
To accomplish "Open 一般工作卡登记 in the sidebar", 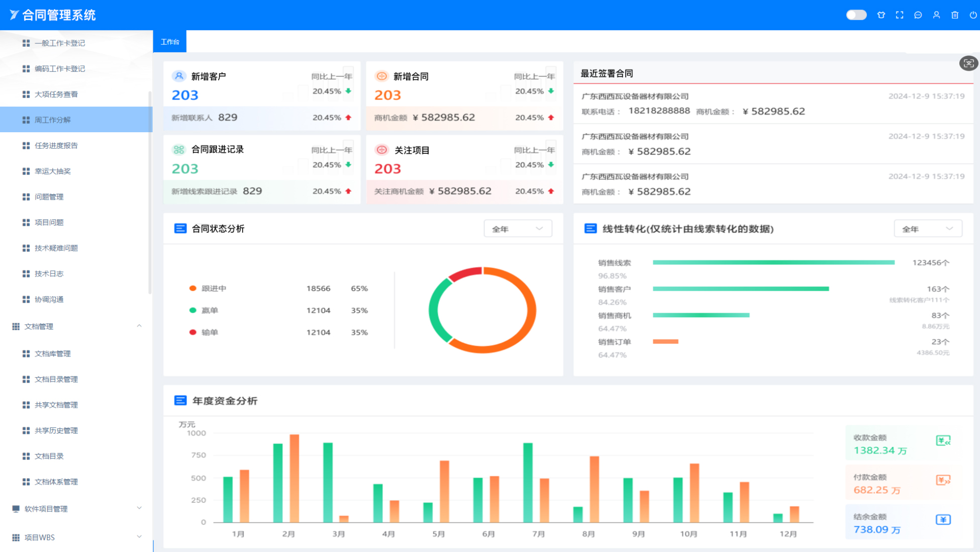I will [76, 43].
